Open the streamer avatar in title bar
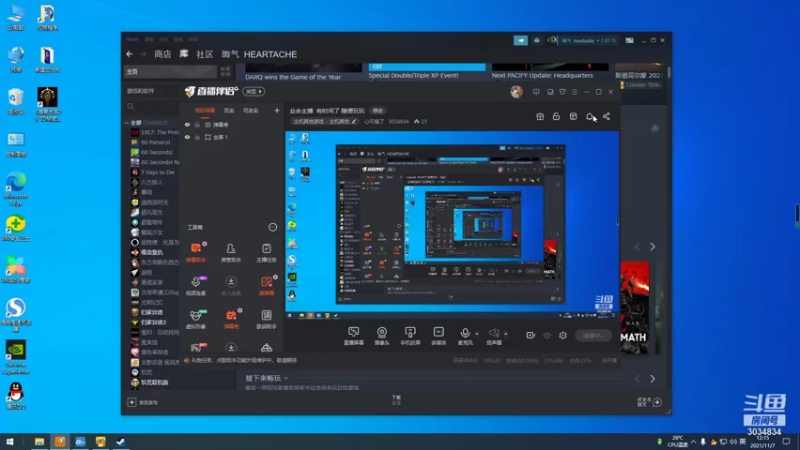The width and height of the screenshot is (800, 450). tap(516, 92)
